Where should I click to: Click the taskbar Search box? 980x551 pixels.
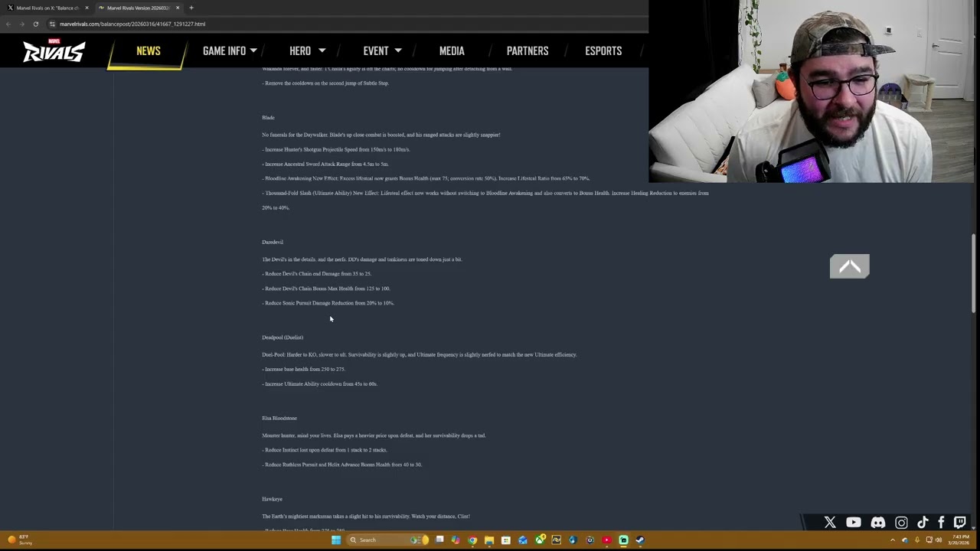(387, 540)
